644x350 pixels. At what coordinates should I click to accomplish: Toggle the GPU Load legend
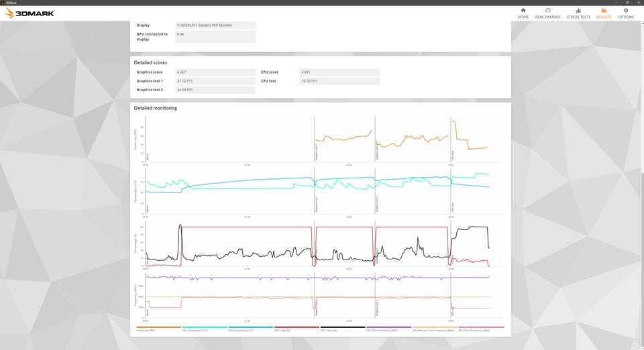point(297,329)
